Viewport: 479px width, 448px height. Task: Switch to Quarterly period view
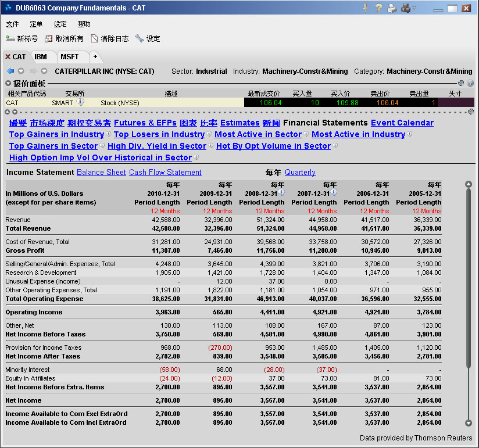(x=300, y=173)
